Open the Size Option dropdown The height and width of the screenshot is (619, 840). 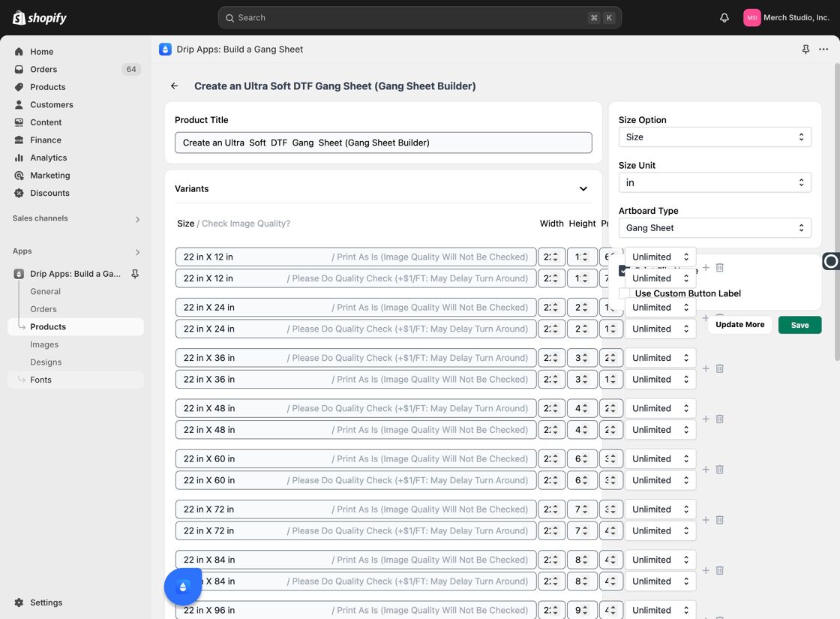(715, 137)
